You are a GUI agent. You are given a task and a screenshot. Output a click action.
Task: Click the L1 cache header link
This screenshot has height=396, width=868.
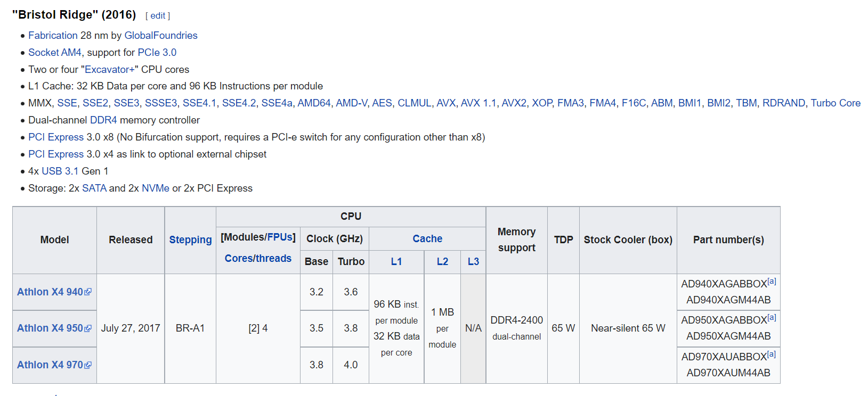396,261
